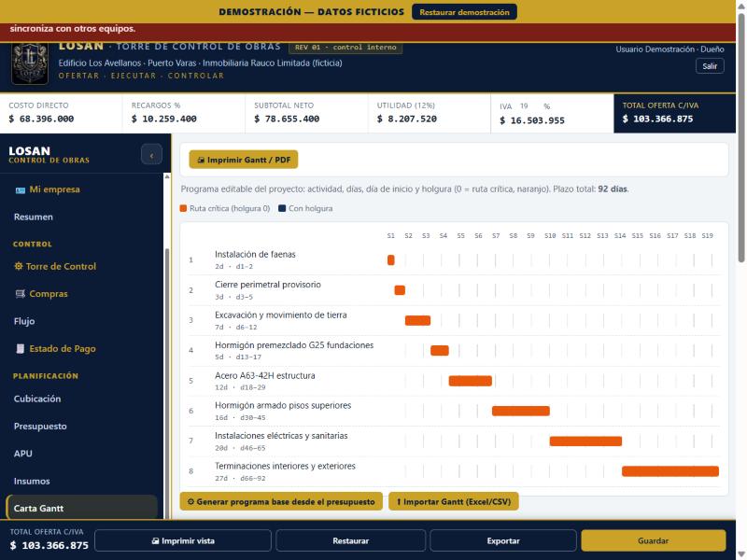Click the COSTO DIRECTO value $ 68.396.000
Viewport: 747px width, 560px height.
pyautogui.click(x=41, y=119)
